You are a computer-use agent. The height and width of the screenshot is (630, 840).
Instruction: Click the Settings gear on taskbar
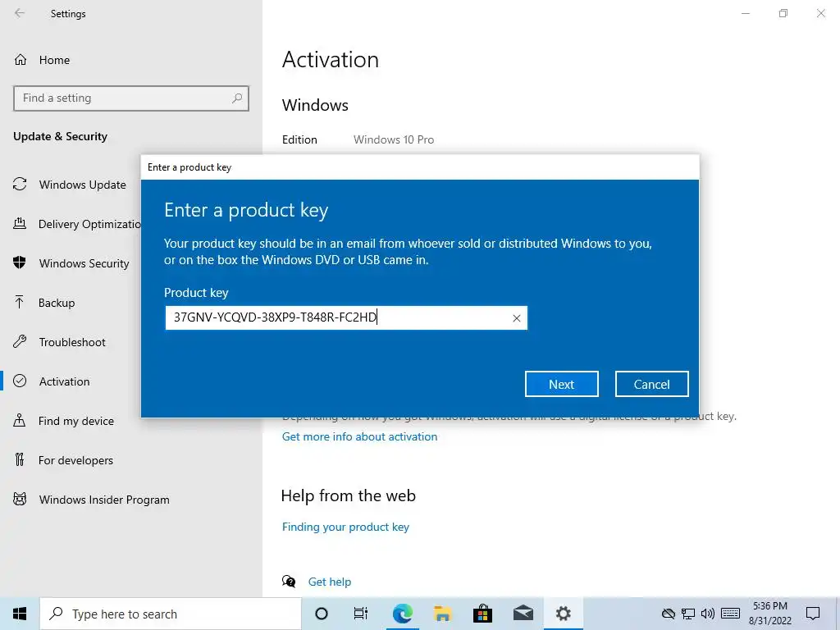[x=563, y=614]
